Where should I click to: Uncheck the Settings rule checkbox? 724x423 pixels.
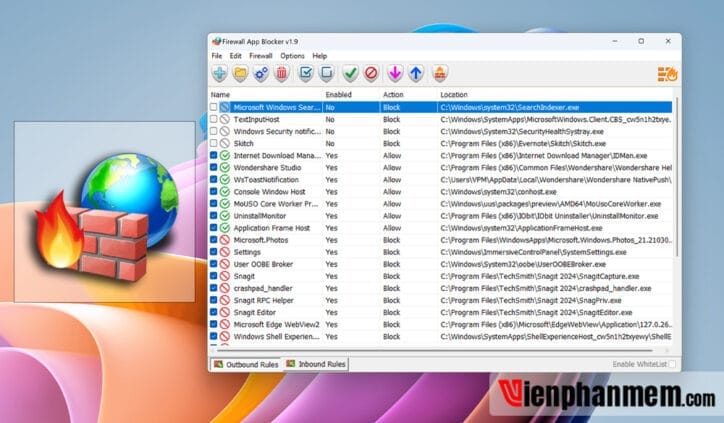(x=213, y=252)
